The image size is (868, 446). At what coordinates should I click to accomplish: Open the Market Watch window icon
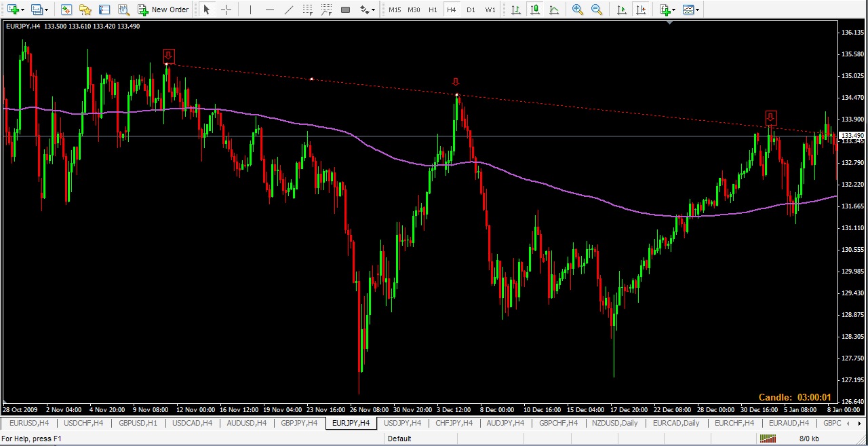[x=66, y=10]
